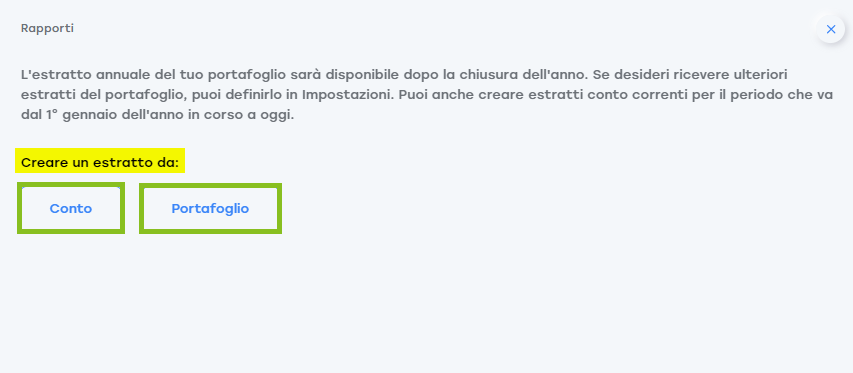Click the blue X icon at top right
Screen dimensions: 853x373
[x=830, y=29]
